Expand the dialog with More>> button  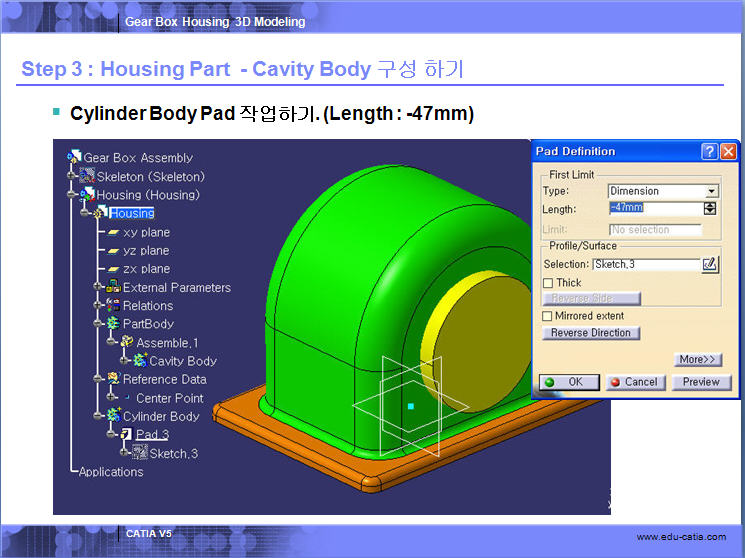coord(698,359)
